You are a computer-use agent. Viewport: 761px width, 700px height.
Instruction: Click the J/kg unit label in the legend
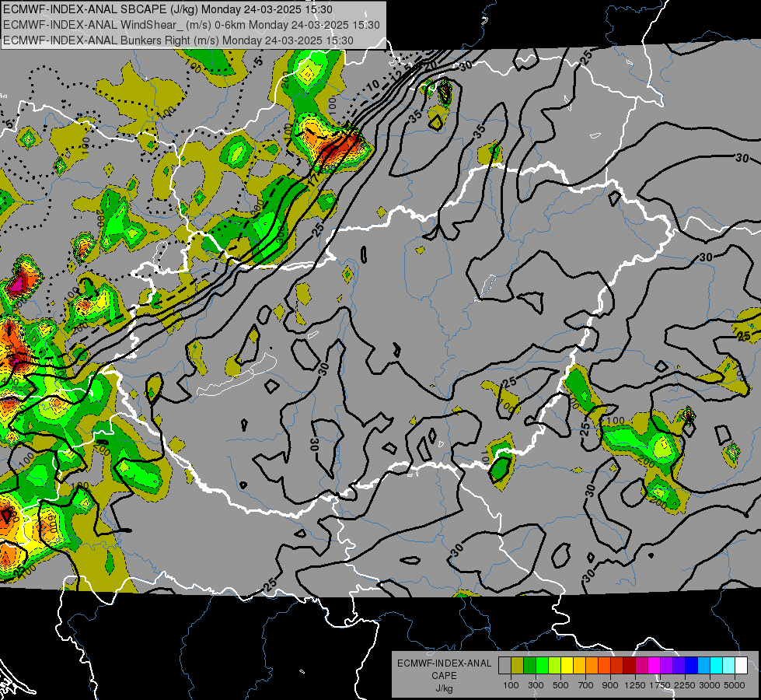(444, 689)
